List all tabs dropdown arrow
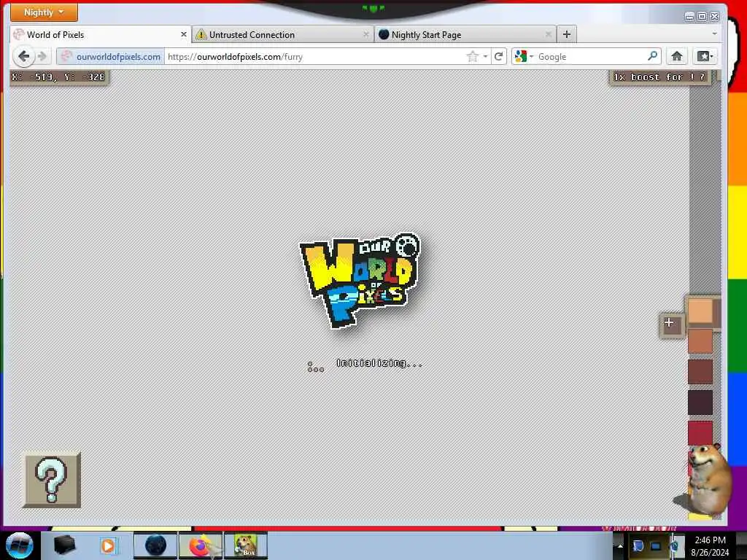747x560 pixels. (714, 34)
